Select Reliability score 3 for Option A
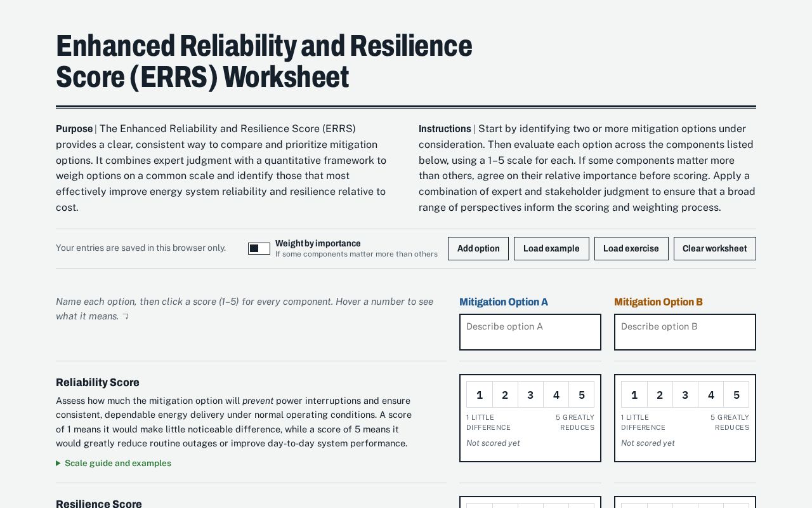 530,394
